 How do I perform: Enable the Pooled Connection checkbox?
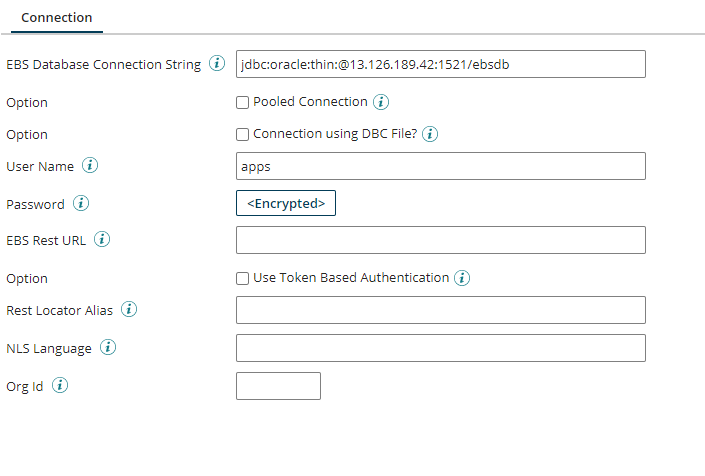click(242, 102)
